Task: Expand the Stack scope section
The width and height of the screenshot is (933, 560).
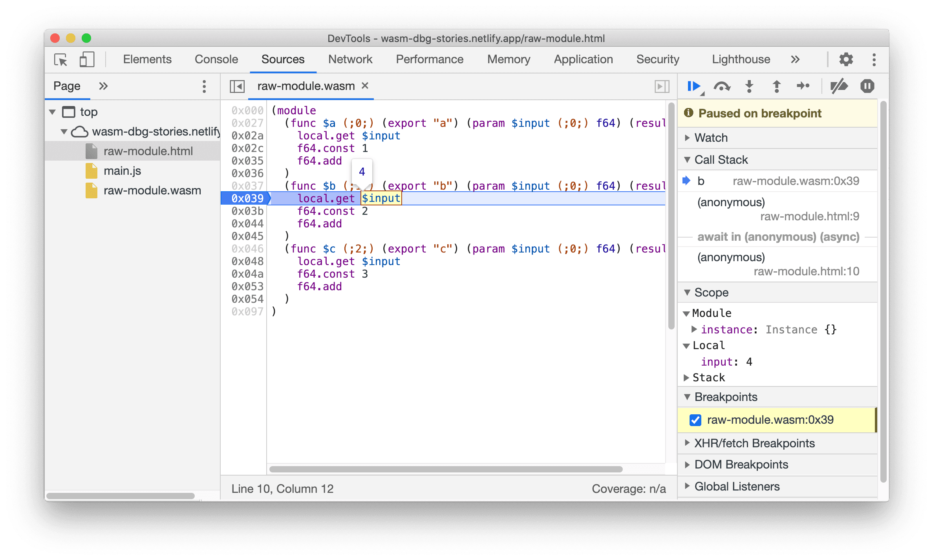Action: click(x=695, y=377)
